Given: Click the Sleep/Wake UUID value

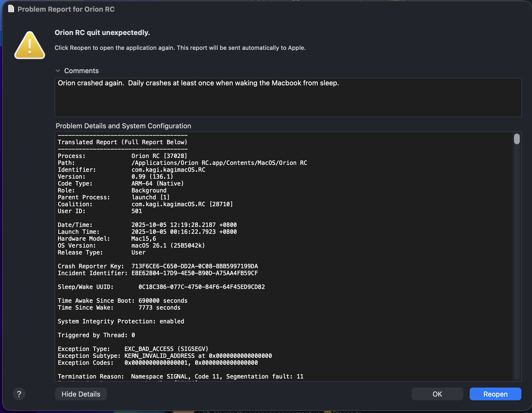Looking at the screenshot, I should point(202,287).
